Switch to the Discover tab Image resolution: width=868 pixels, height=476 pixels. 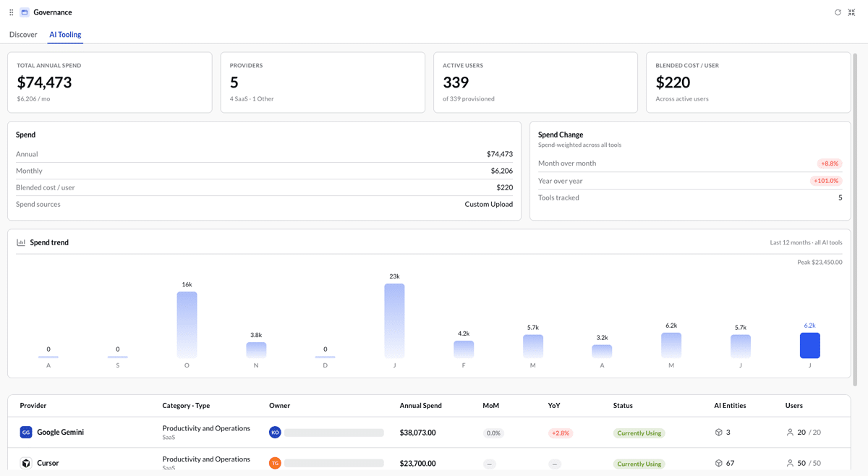(x=23, y=35)
